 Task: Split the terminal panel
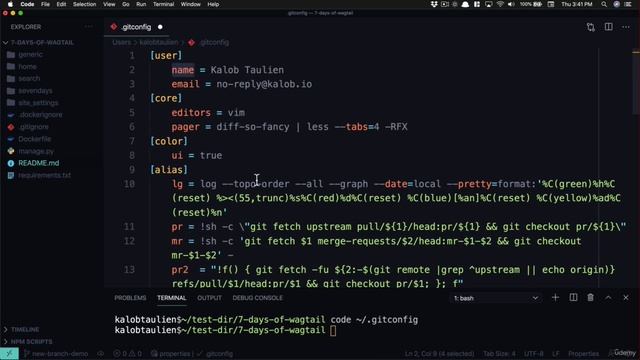pyautogui.click(x=573, y=298)
